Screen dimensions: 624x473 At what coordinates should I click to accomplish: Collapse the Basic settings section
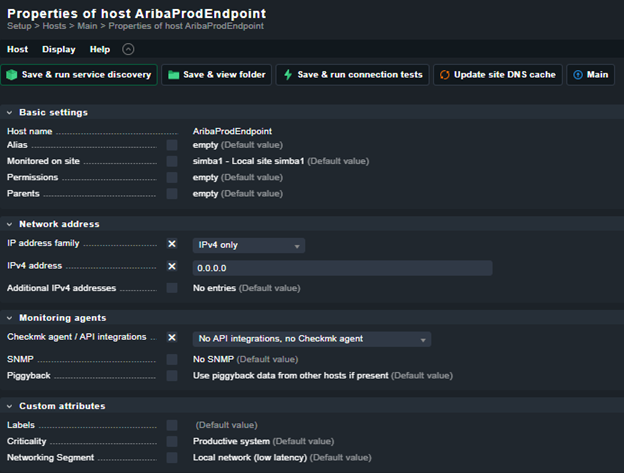coord(10,112)
